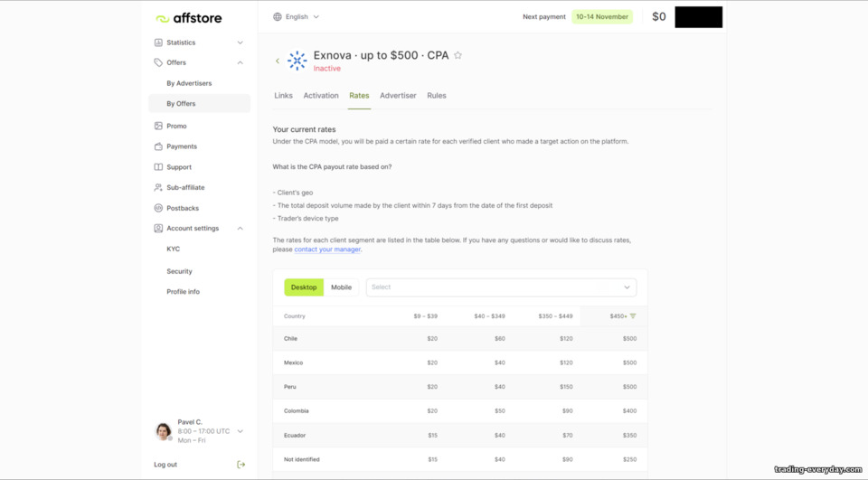Open By Offers in sidebar
868x480 pixels.
click(x=199, y=104)
